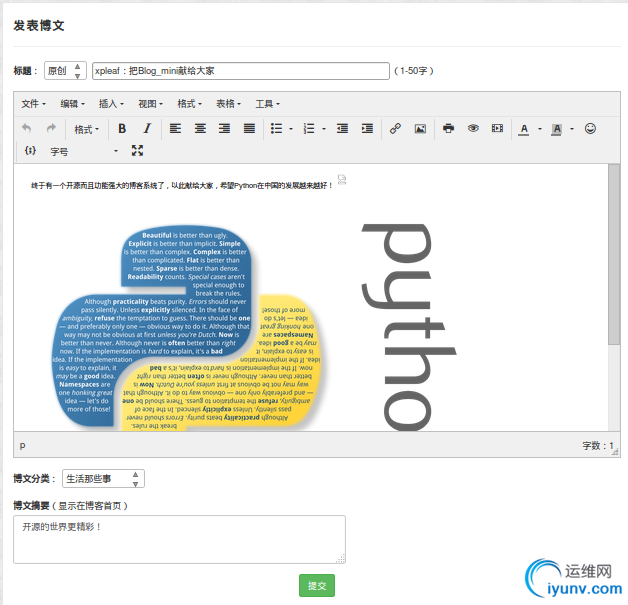Open the 视图 menu

click(151, 104)
